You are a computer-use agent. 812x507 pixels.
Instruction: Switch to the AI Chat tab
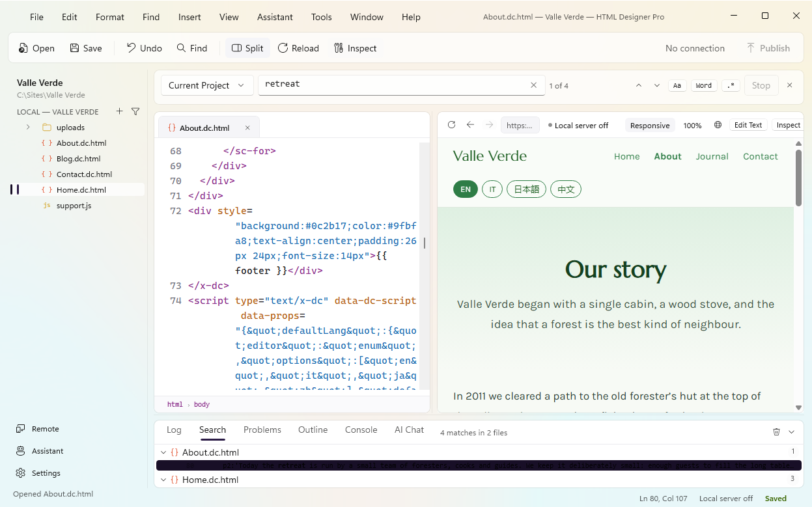pyautogui.click(x=409, y=430)
